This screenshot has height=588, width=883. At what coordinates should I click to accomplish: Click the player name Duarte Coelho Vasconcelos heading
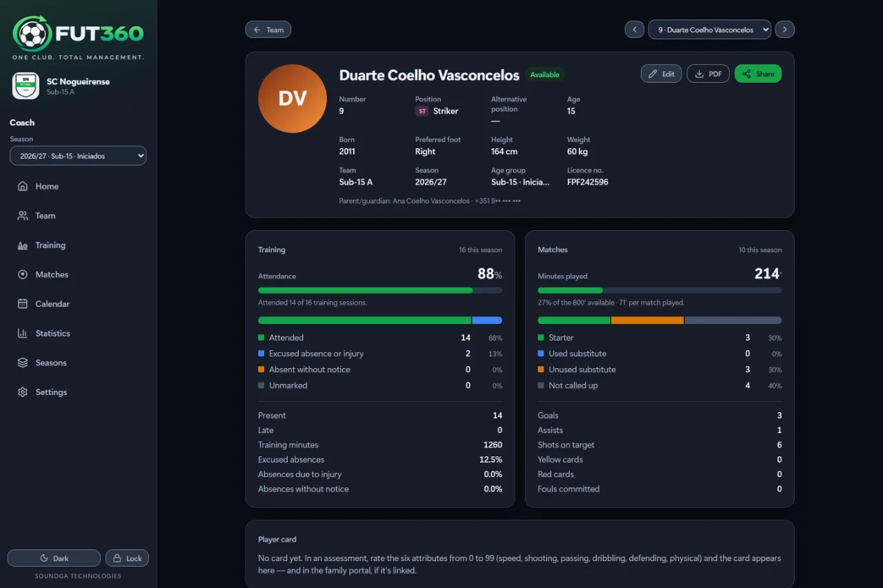(x=429, y=75)
